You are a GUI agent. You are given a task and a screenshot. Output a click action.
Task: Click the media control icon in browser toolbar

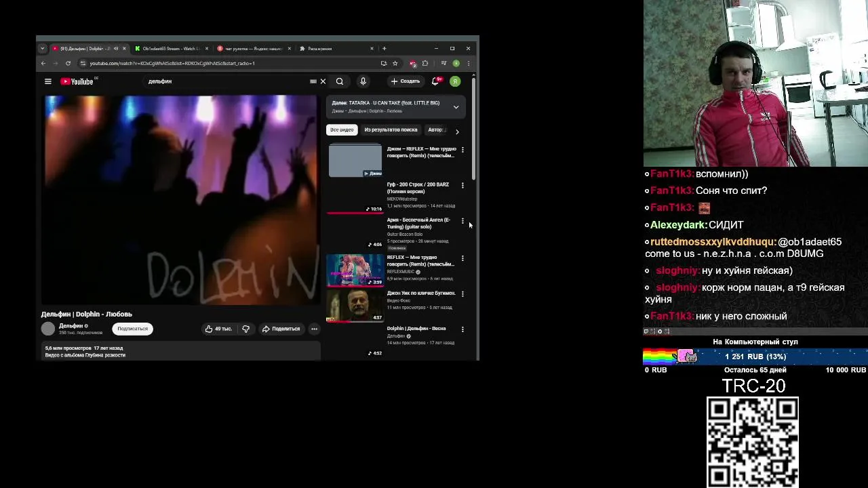click(443, 63)
